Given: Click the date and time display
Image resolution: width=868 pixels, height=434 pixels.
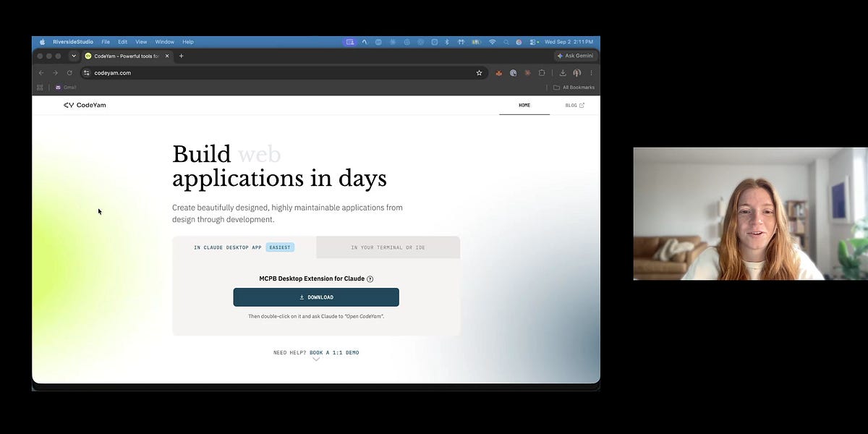Looking at the screenshot, I should pos(569,42).
